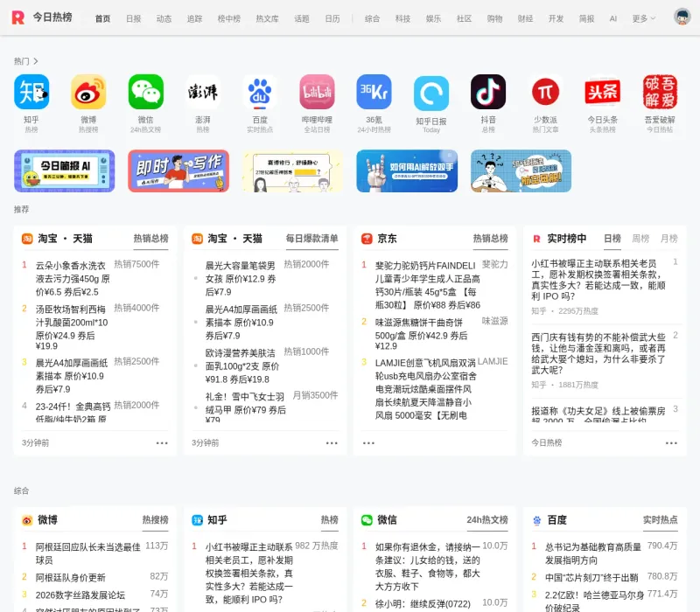Screen dimensions: 700x612
Task: Filter by 财经 category
Action: pyautogui.click(x=526, y=18)
